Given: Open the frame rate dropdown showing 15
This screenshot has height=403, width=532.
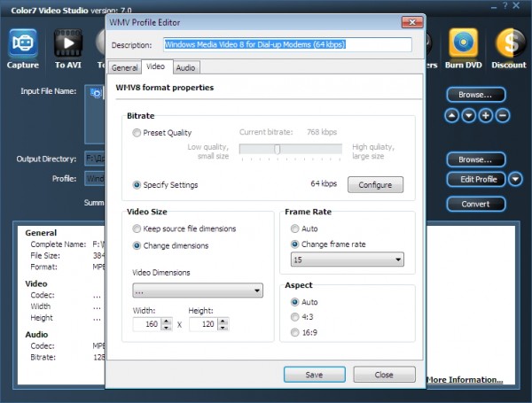Looking at the screenshot, I should point(347,260).
